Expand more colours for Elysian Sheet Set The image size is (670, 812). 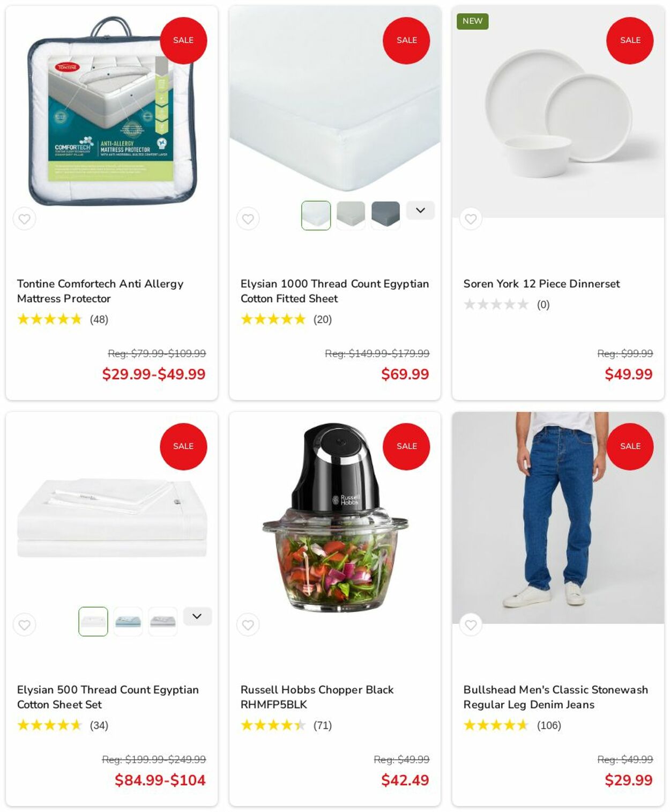197,616
